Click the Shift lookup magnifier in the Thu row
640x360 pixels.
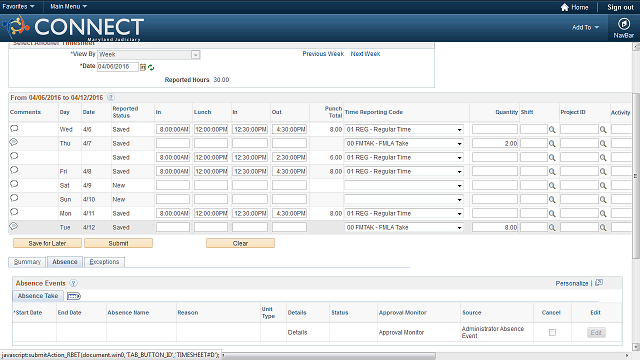(552, 144)
